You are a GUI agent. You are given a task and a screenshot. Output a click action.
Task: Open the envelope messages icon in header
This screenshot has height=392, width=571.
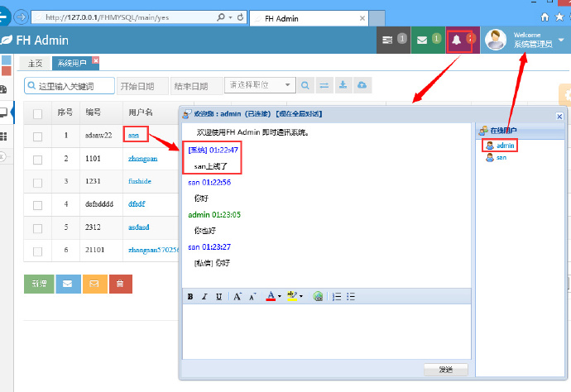(422, 40)
